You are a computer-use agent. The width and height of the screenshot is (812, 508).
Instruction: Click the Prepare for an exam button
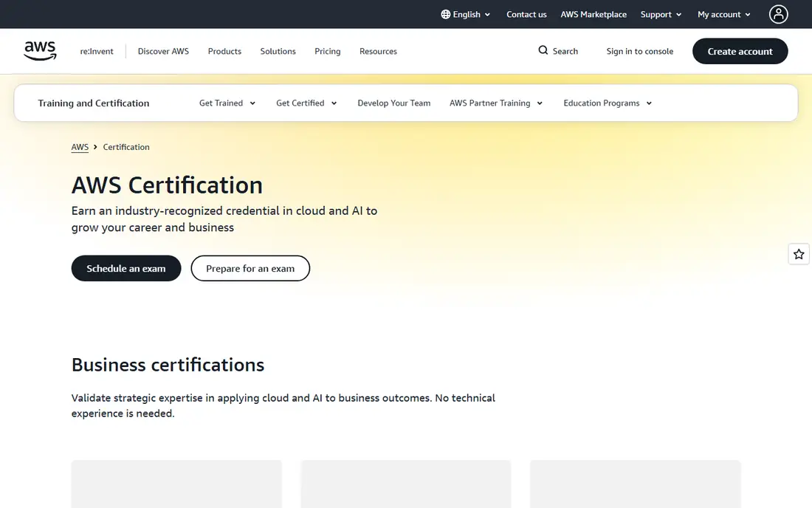click(x=250, y=268)
